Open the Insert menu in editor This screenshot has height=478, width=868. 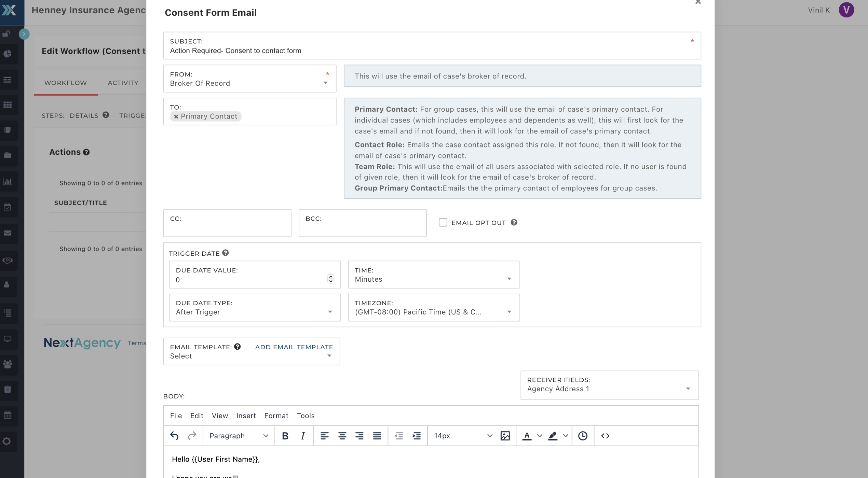coord(246,416)
